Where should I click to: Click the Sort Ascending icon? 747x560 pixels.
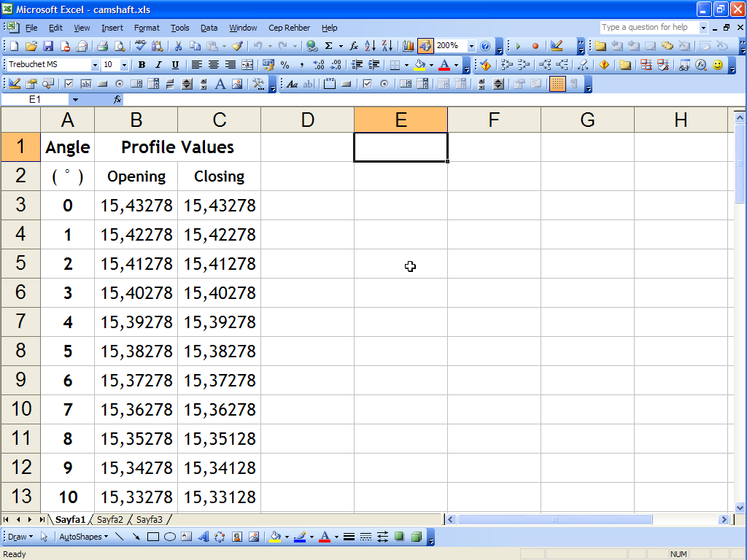coord(370,46)
